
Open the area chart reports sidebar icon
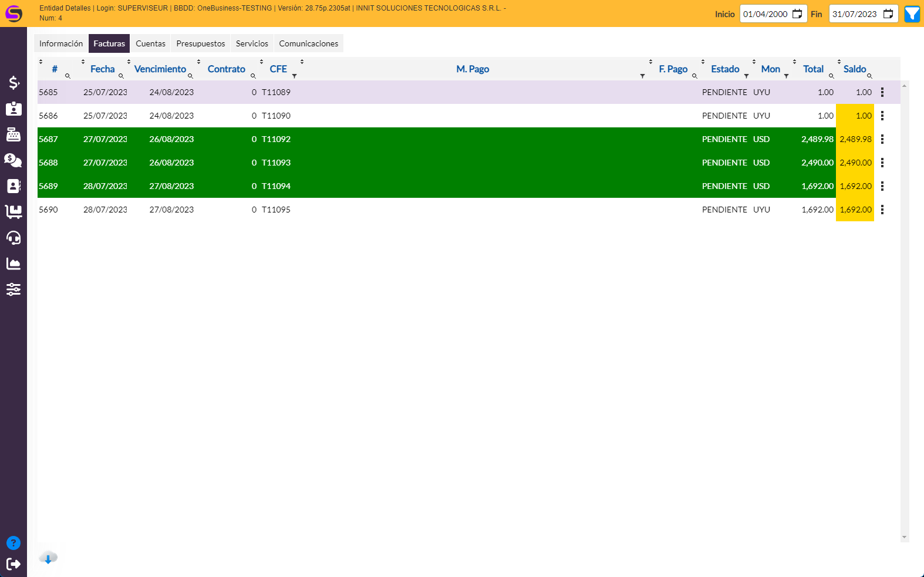(14, 264)
